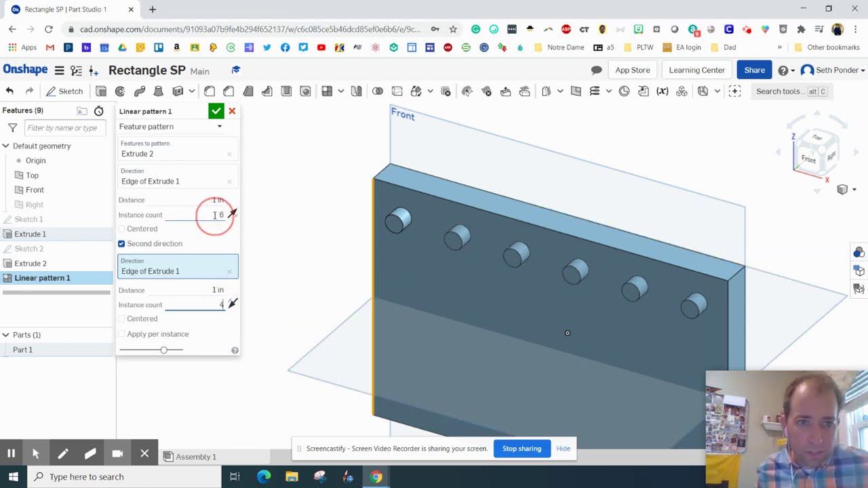Select the Sweep tool icon
868x488 pixels.
(x=140, y=91)
